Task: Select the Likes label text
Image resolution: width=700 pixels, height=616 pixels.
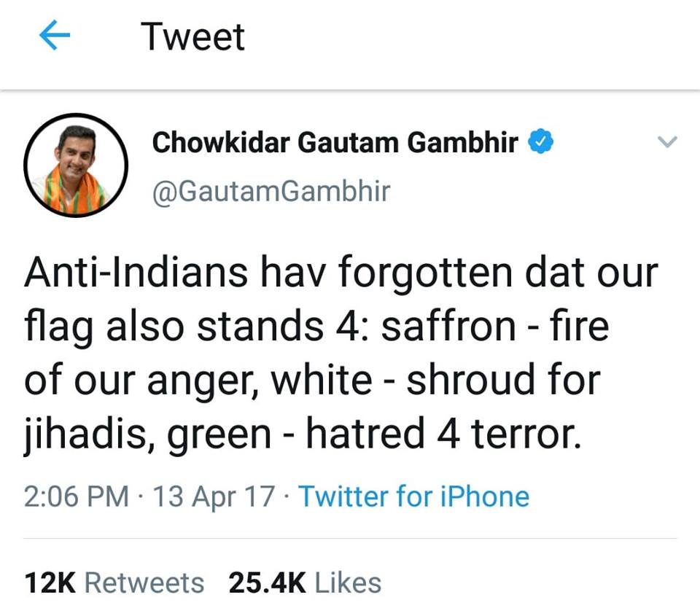Action: 349,583
